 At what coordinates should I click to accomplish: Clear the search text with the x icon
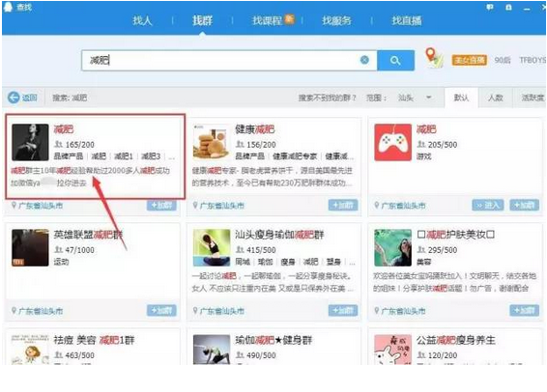[364, 60]
